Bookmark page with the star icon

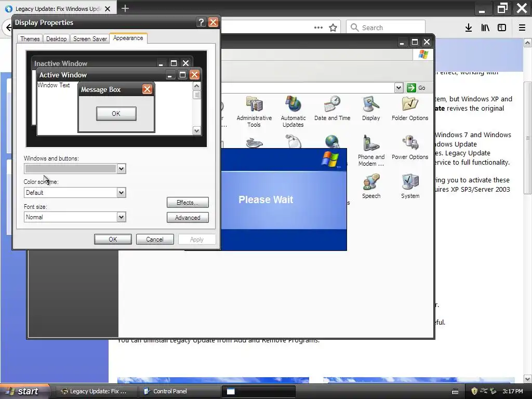(x=333, y=28)
